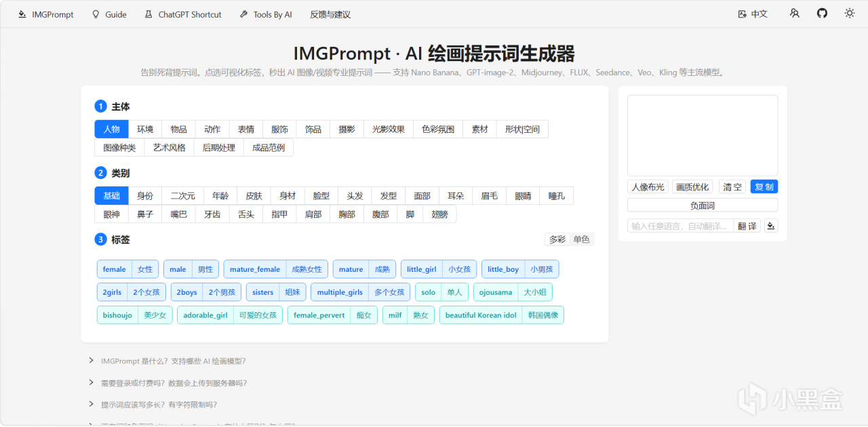
Task: Add the multiple_girls 多个女孩 tag
Action: coord(360,292)
